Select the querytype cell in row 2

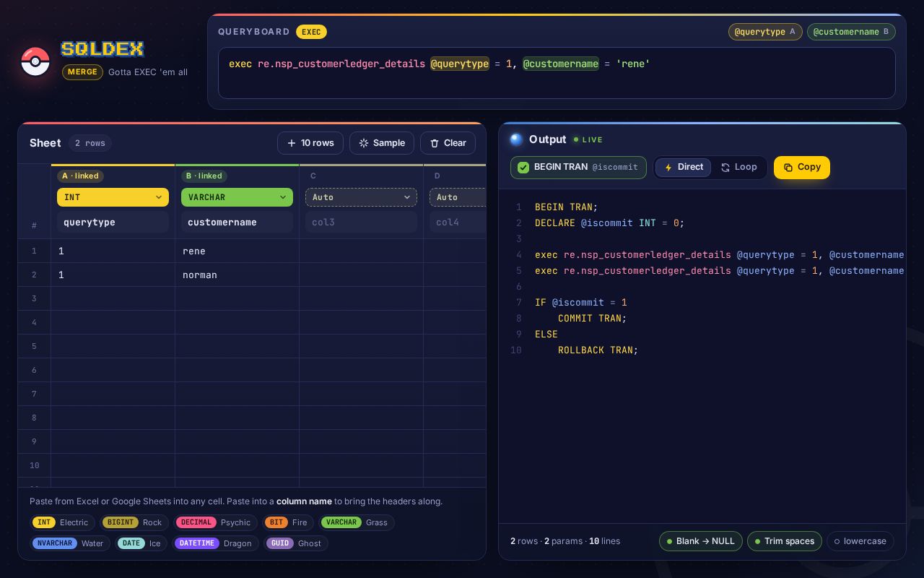(x=113, y=275)
